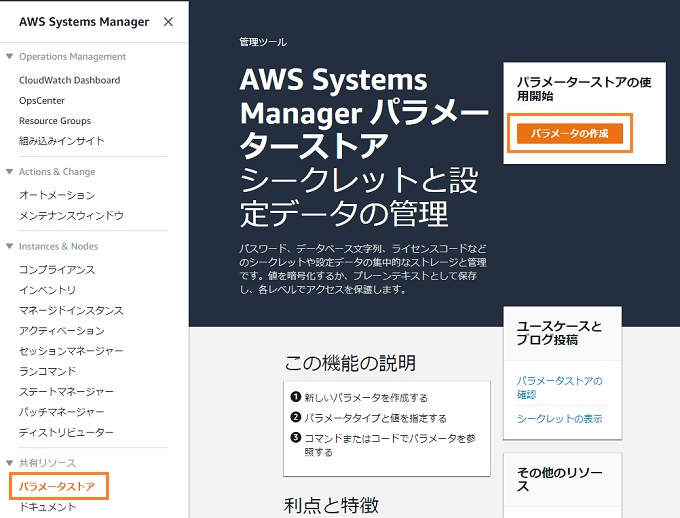Go to Resource Groups
680x518 pixels.
click(55, 121)
